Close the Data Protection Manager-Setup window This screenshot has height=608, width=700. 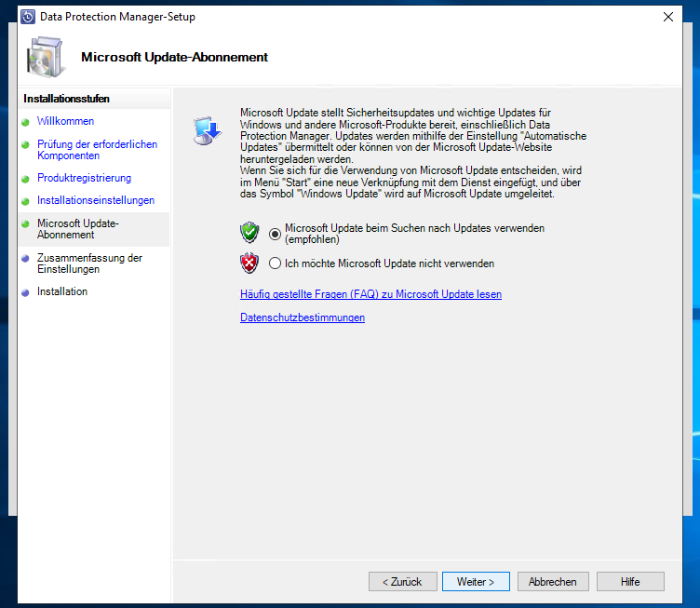(668, 17)
